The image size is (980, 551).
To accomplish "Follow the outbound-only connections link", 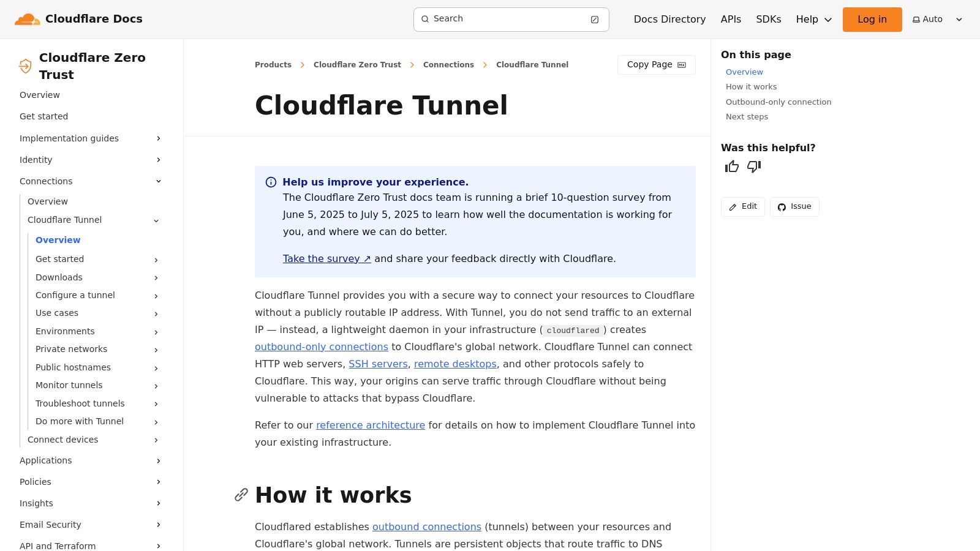I will click(x=322, y=347).
